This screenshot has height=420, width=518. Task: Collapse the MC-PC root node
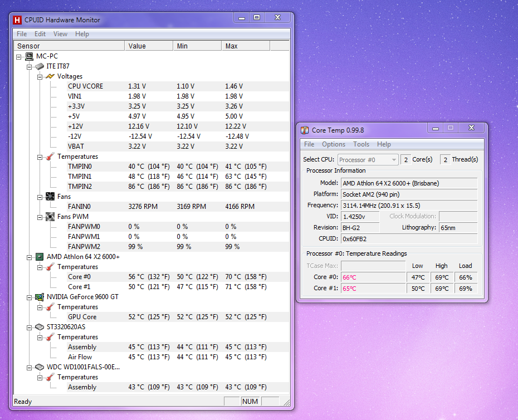pos(19,57)
